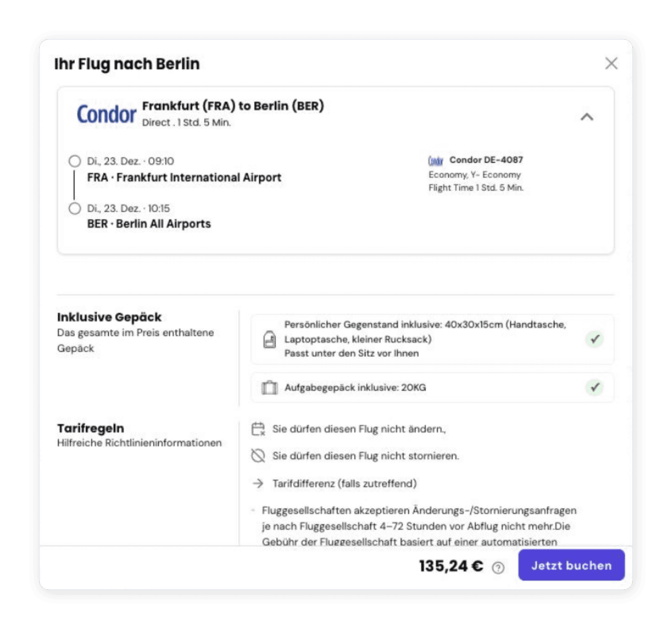Viewport: 672px width, 629px height.
Task: Click arrival date Di., 23. Dez. · 10:15
Action: point(129,208)
